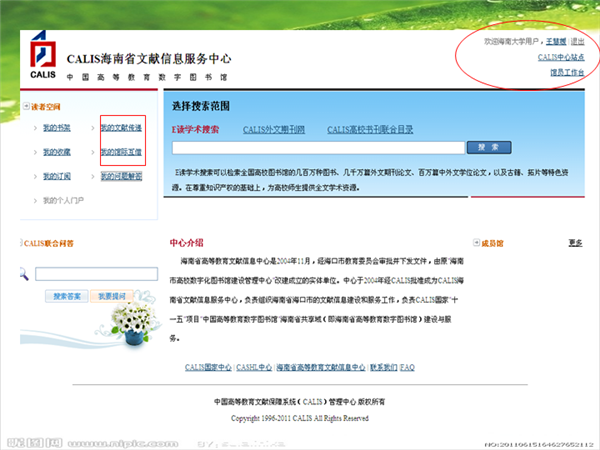The height and width of the screenshot is (450, 600).
Task: Open the logged-in username link
Action: click(x=556, y=41)
